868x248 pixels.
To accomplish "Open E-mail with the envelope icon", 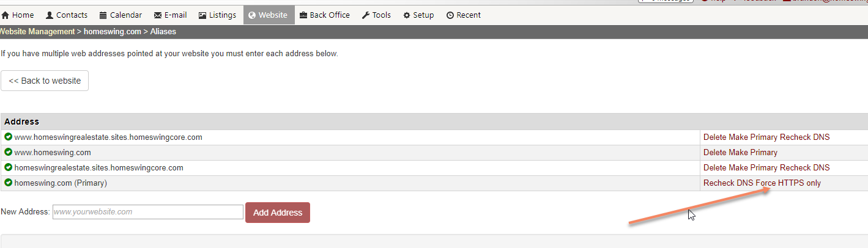I will (171, 15).
